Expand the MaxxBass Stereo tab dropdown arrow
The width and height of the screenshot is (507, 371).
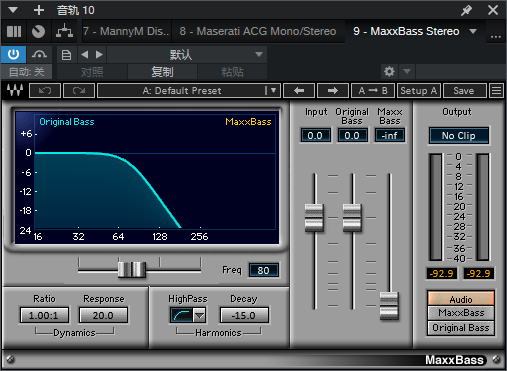pyautogui.click(x=473, y=31)
